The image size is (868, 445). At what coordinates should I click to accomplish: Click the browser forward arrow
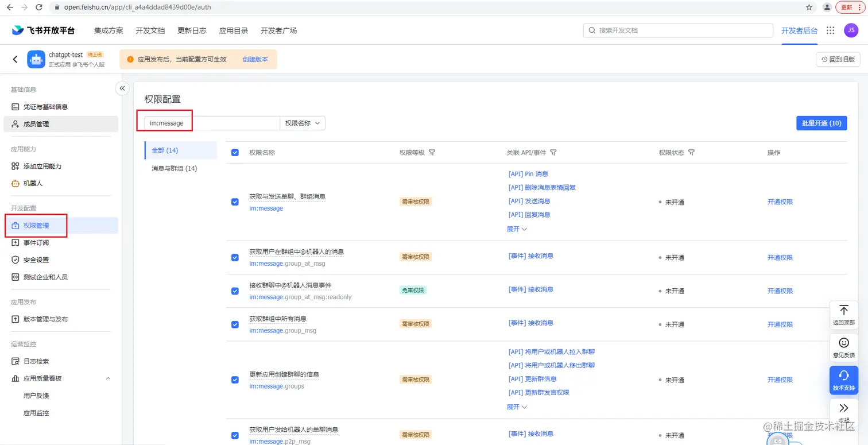(24, 7)
